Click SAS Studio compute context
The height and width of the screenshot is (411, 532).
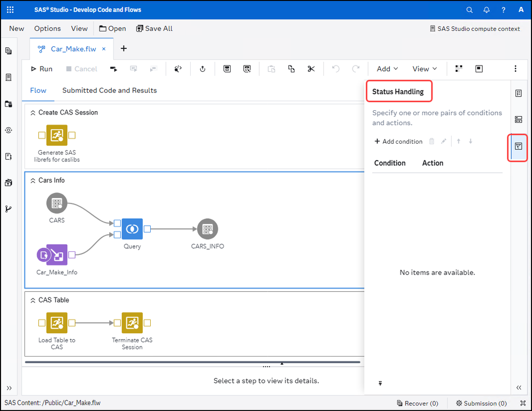pos(474,29)
